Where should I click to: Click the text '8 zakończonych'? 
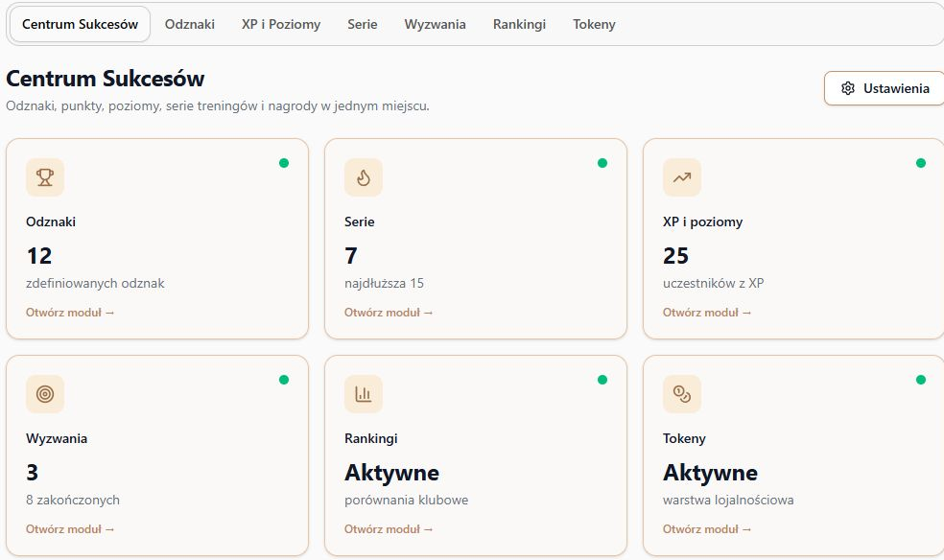[73, 500]
